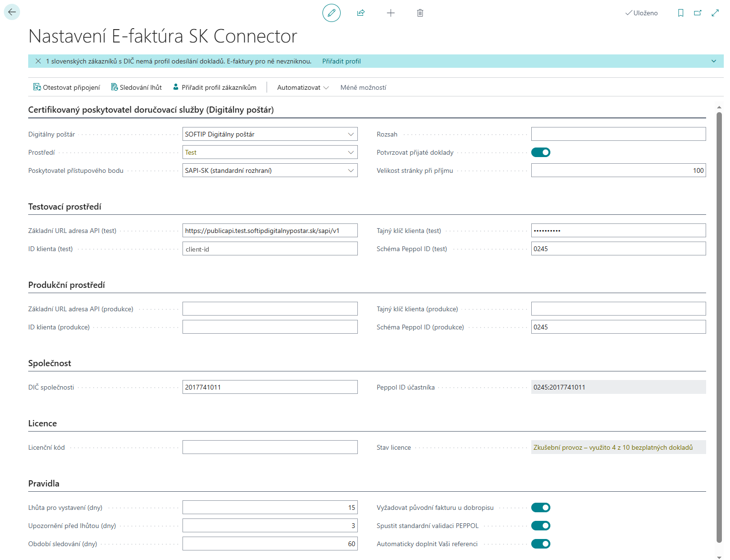The width and height of the screenshot is (730, 560).
Task: Click Tajný klíč klienta (test) field
Action: [x=619, y=231]
